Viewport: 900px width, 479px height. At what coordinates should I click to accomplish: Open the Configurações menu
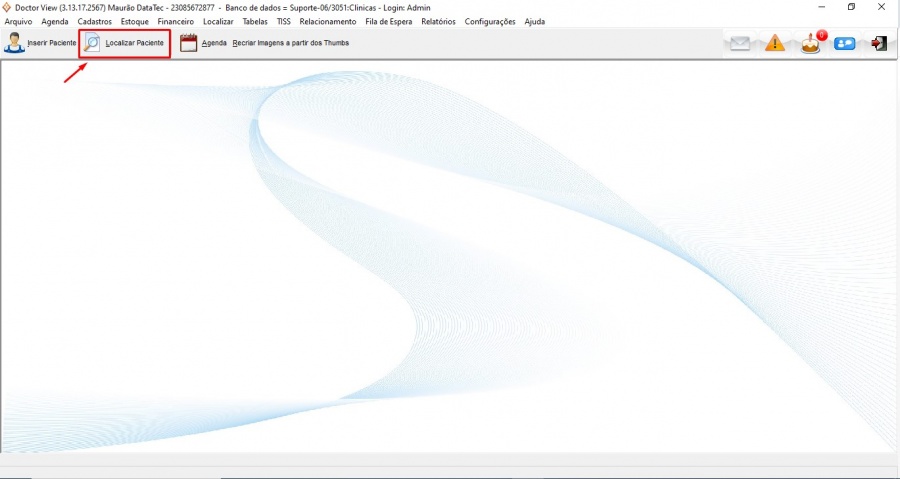point(490,21)
